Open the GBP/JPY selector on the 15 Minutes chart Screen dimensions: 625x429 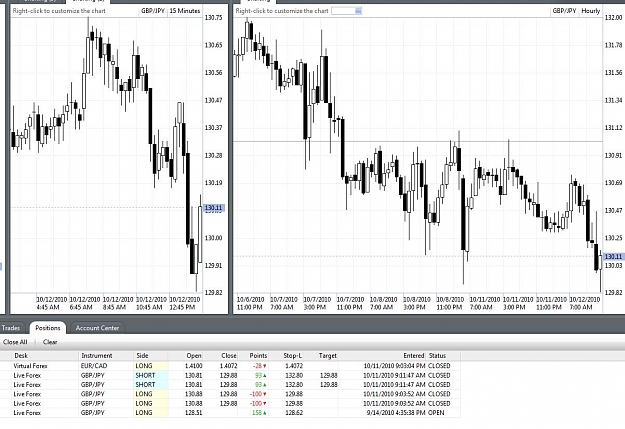click(153, 11)
